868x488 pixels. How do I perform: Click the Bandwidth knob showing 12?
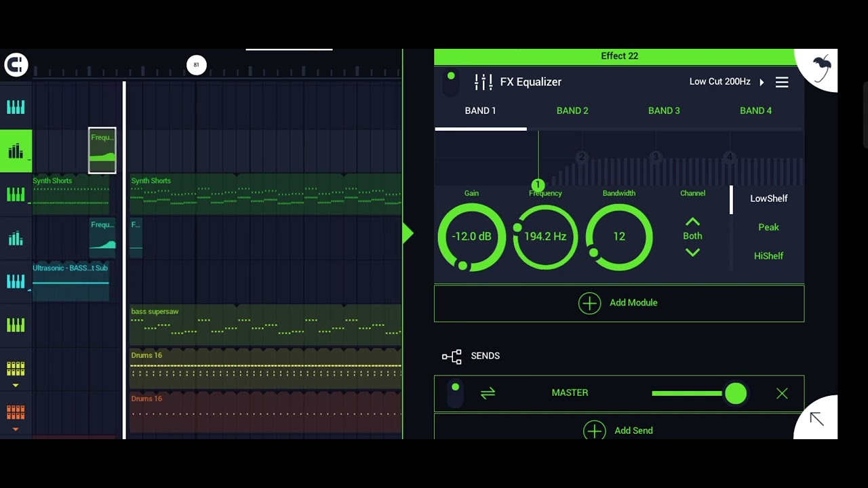[x=618, y=237]
